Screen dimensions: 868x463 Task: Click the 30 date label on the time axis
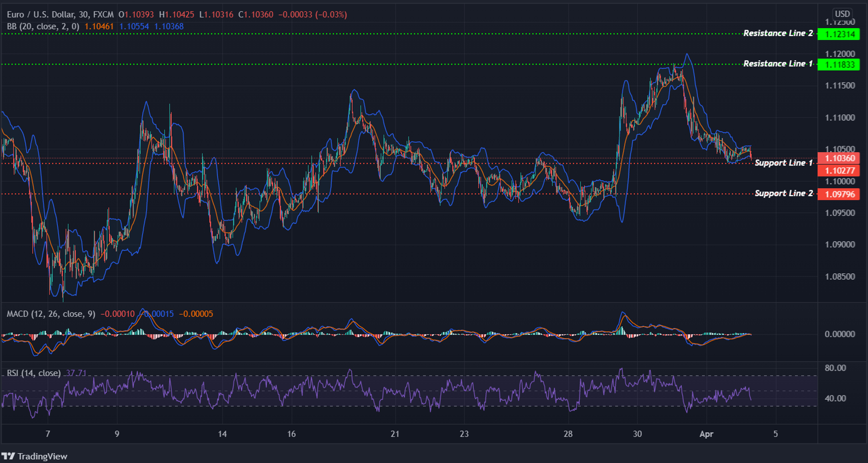click(x=637, y=434)
